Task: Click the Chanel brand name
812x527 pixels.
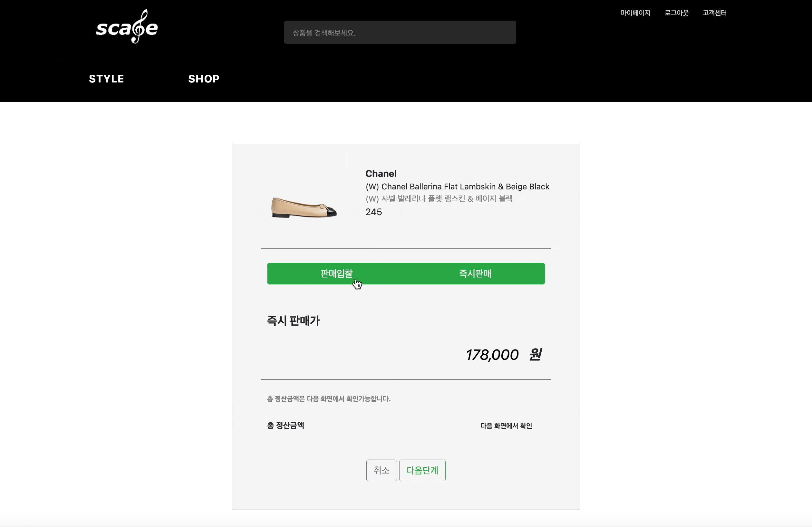Action: (x=381, y=173)
